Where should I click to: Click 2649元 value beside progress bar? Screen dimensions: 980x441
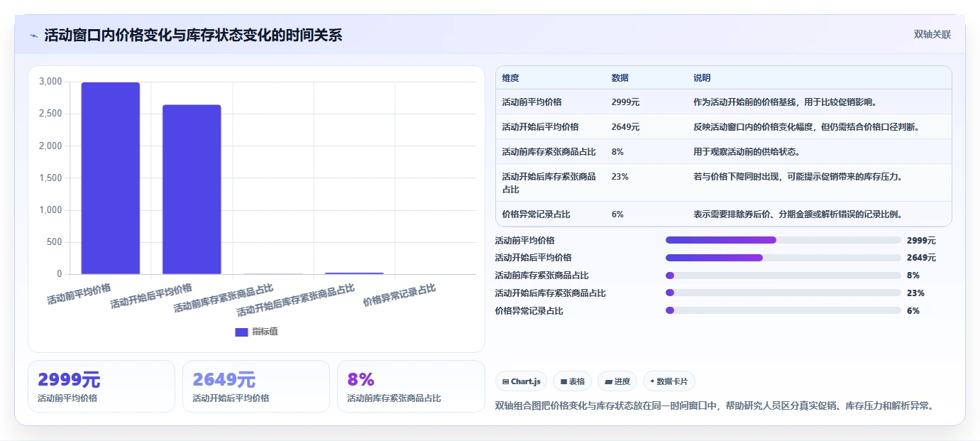point(921,258)
